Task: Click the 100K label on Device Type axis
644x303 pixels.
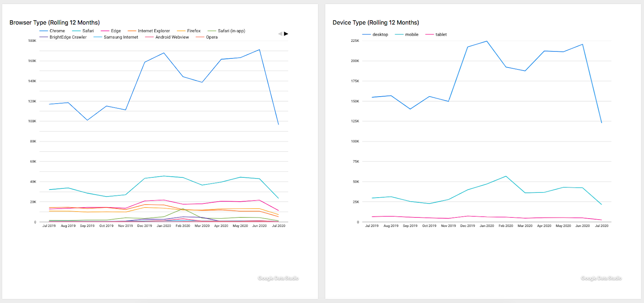Action: [x=355, y=141]
